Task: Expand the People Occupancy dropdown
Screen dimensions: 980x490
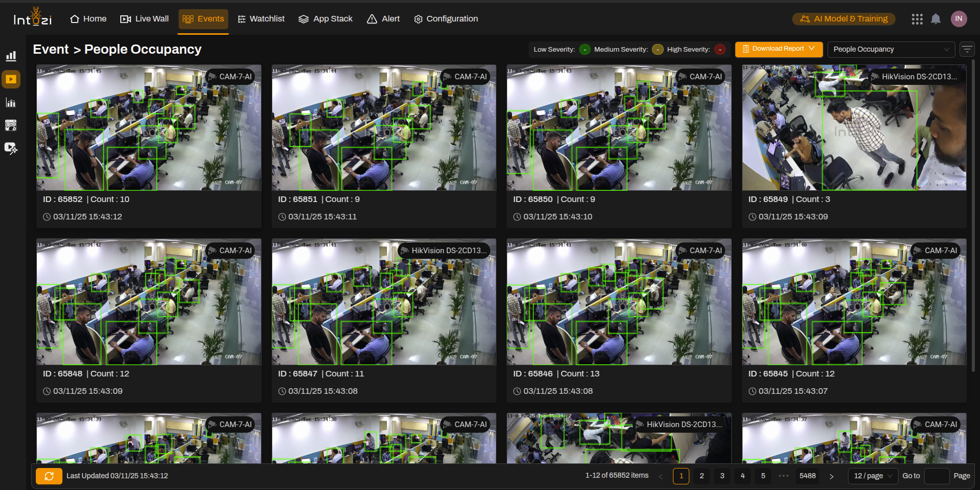Action: [x=890, y=50]
